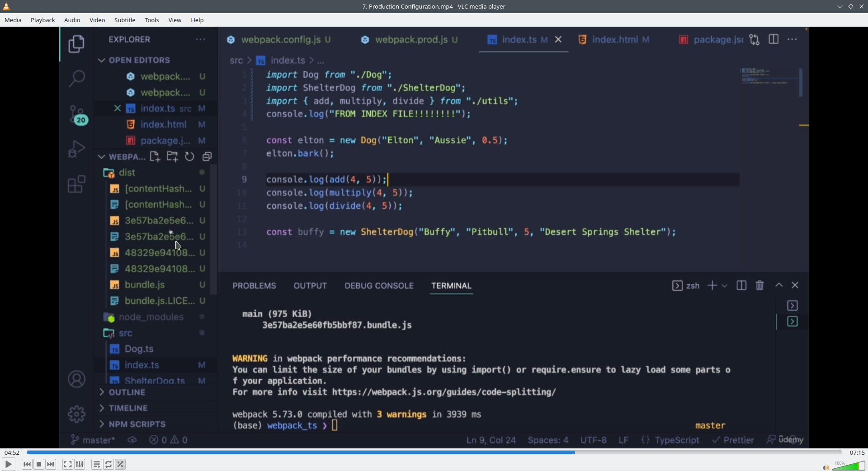Image resolution: width=868 pixels, height=471 pixels.
Task: Open Source Control with the 20 badge
Action: (78, 115)
